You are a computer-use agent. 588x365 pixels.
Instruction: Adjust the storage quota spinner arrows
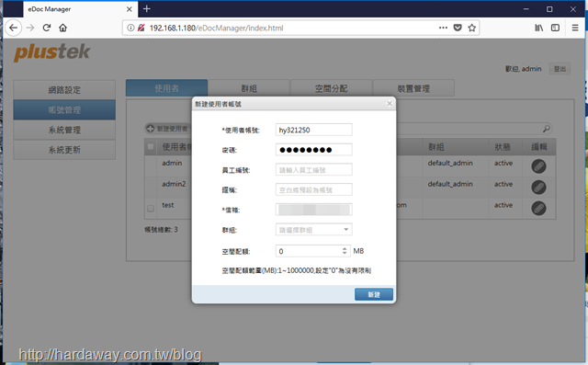pyautogui.click(x=345, y=251)
